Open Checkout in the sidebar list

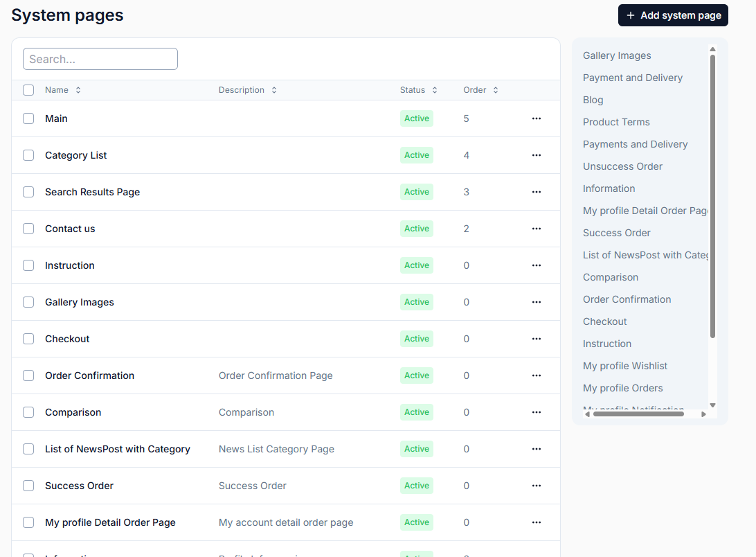point(604,321)
